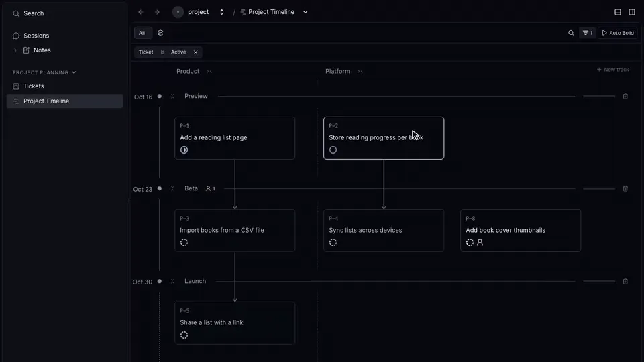644x362 pixels.
Task: Toggle the bottom panel layout icon
Action: point(618,12)
